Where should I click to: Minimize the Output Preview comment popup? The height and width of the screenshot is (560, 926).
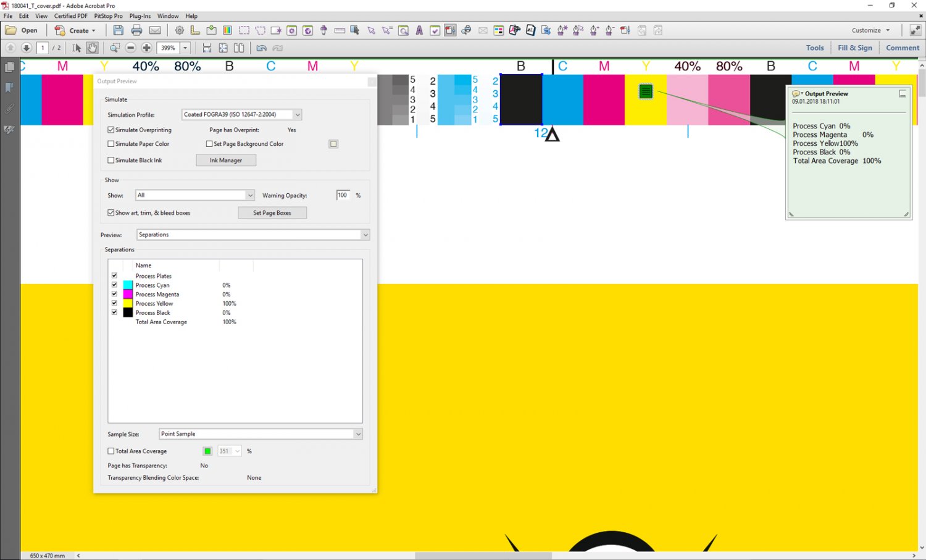point(903,94)
